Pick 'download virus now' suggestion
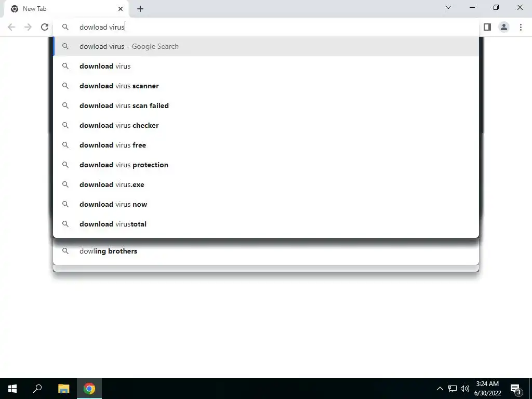This screenshot has width=532, height=399. pos(266,204)
